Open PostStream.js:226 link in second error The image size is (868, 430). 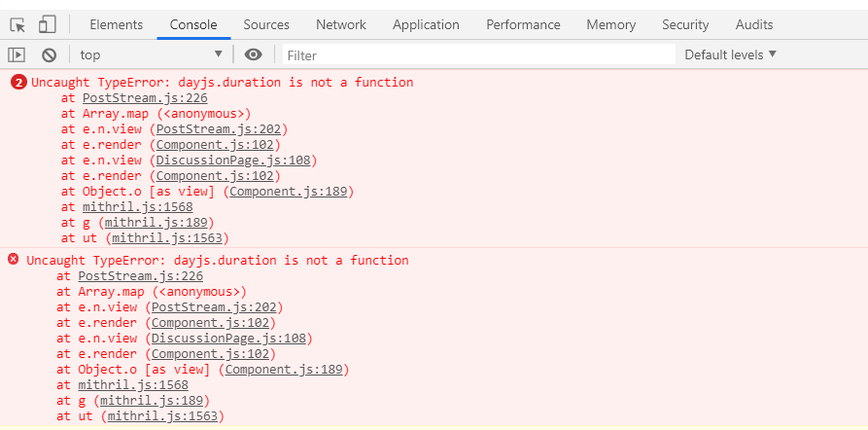coord(141,276)
